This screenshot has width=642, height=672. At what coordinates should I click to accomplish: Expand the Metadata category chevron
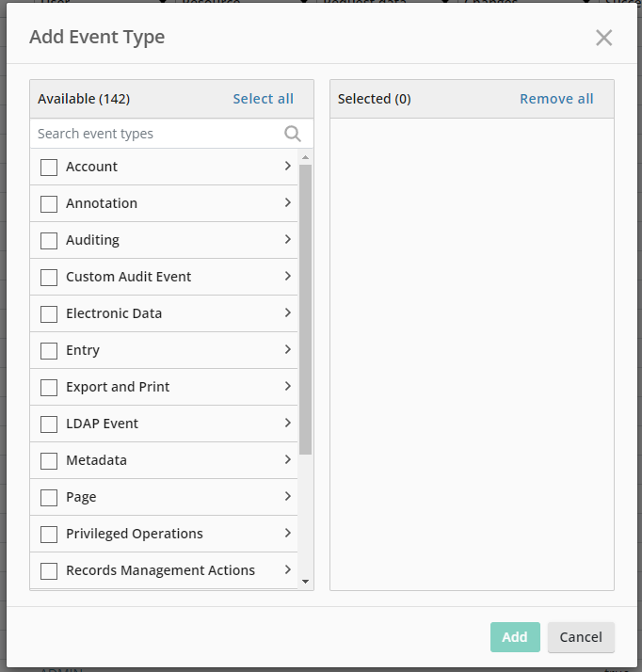pyautogui.click(x=287, y=460)
